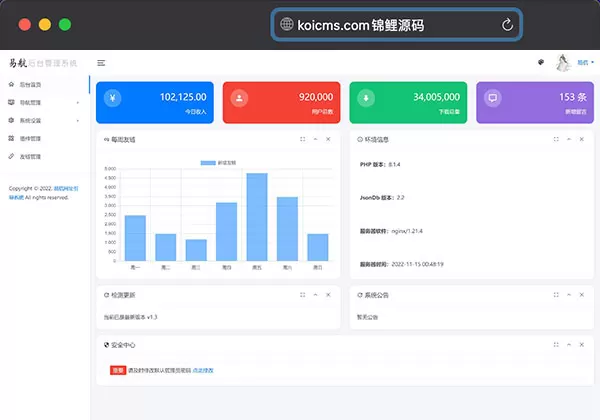
Task: Click the PHP 版本 8.1.4 line
Action: point(380,164)
